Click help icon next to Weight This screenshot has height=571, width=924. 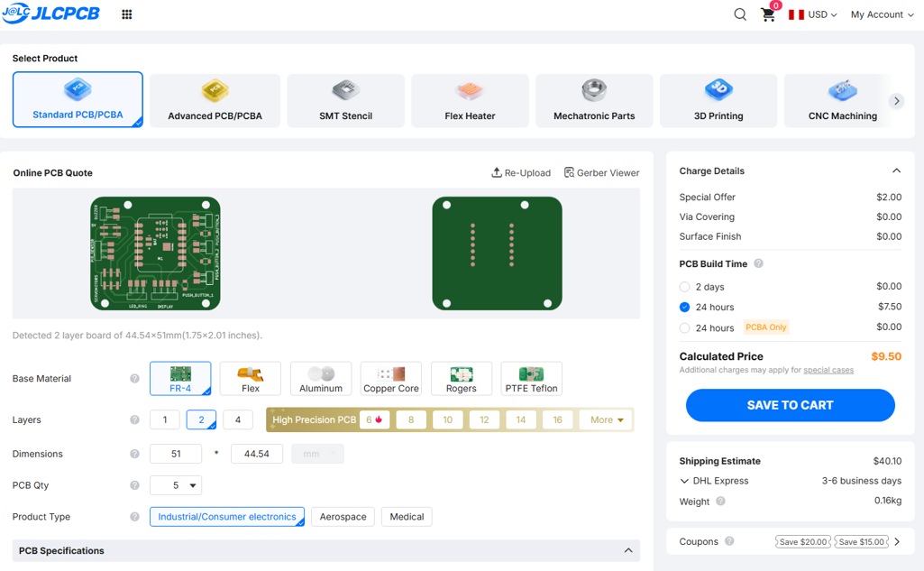click(720, 501)
